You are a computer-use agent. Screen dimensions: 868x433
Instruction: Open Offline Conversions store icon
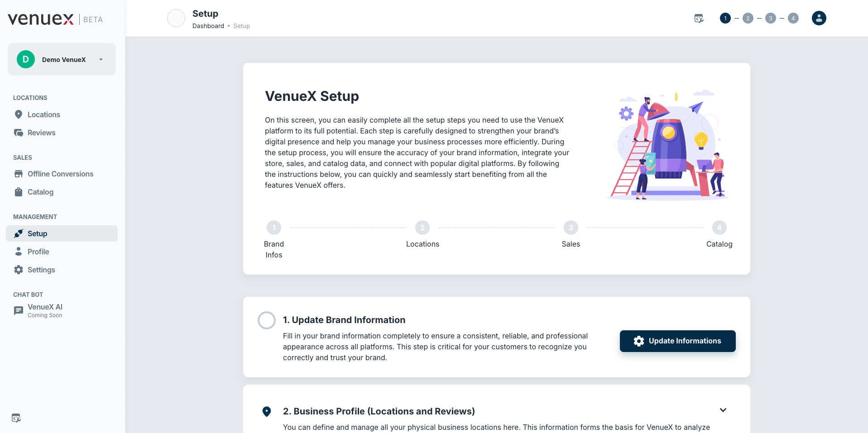click(x=19, y=174)
